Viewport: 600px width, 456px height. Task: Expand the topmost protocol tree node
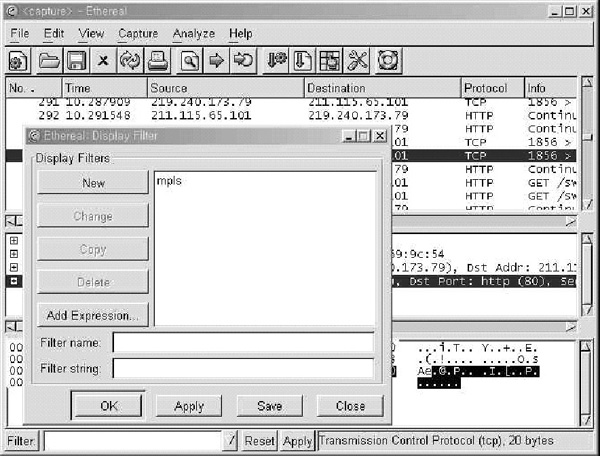[14, 241]
